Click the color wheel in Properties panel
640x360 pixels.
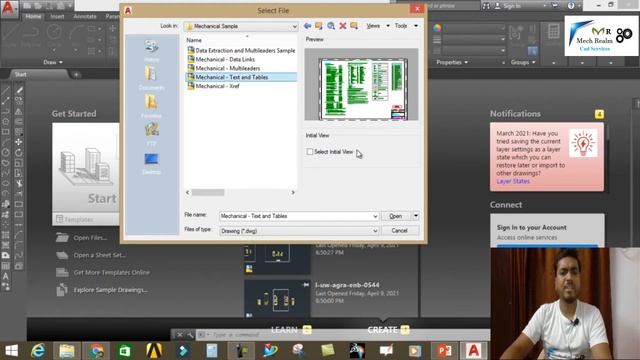click(x=437, y=28)
